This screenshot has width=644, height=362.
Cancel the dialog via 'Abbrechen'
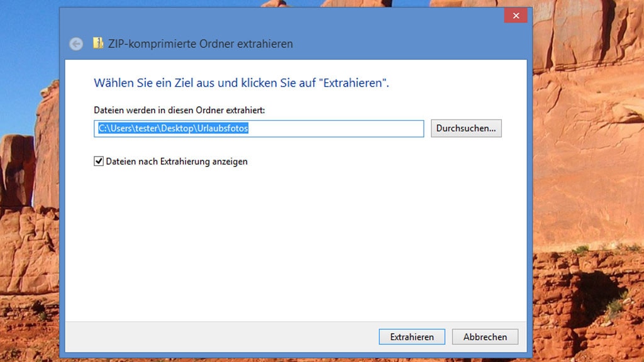(485, 337)
